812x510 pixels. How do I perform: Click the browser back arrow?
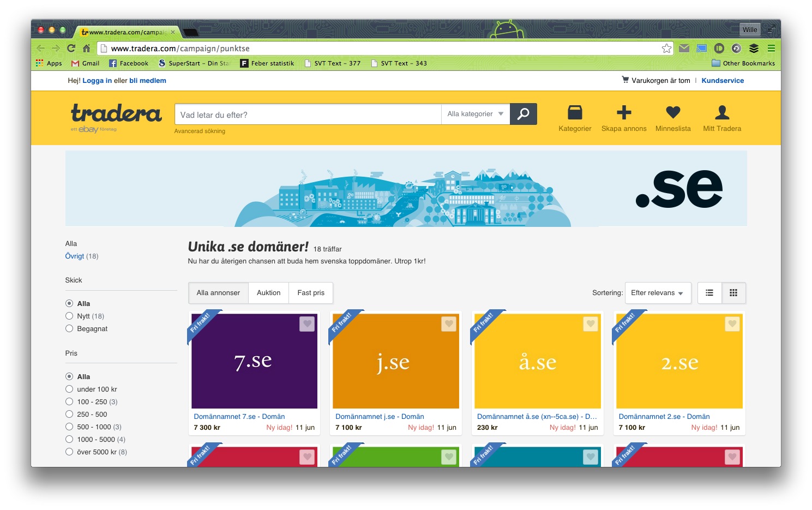pos(40,48)
